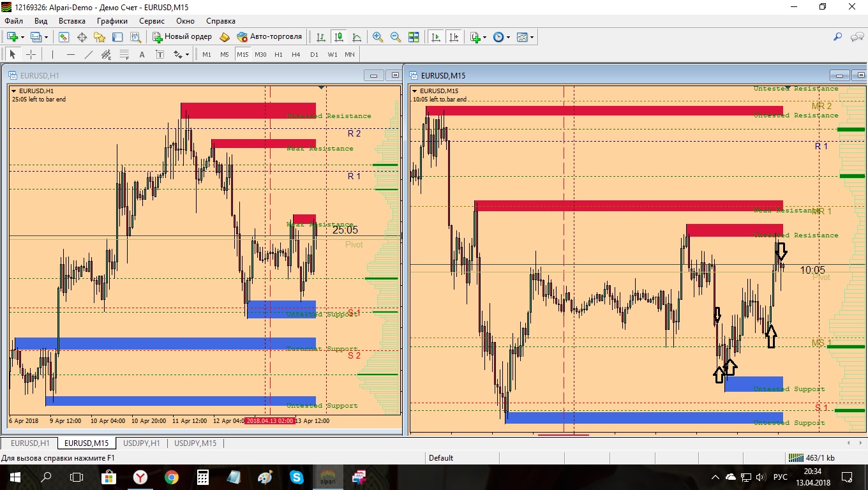
Task: Open the Terminal panel icon
Action: pos(117,37)
